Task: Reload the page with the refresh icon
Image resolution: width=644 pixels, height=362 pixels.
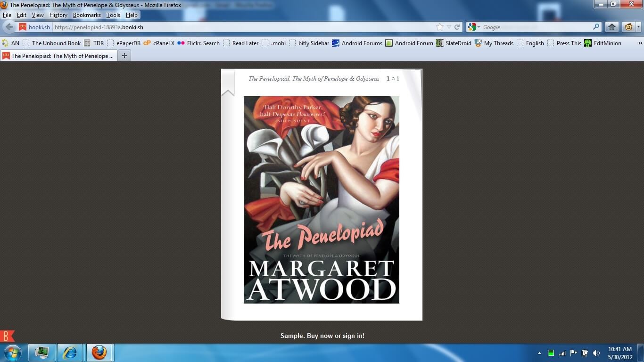Action: [457, 27]
